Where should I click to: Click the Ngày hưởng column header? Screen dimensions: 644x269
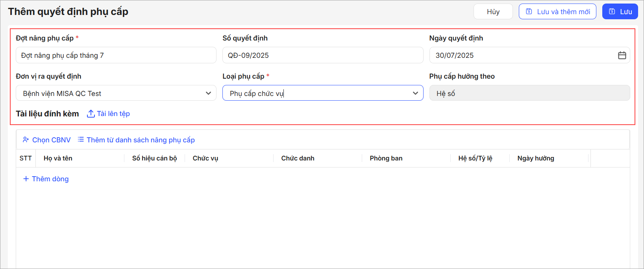[536, 158]
